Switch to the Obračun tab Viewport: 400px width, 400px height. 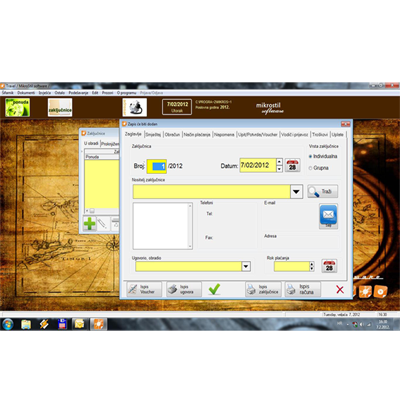(172, 135)
